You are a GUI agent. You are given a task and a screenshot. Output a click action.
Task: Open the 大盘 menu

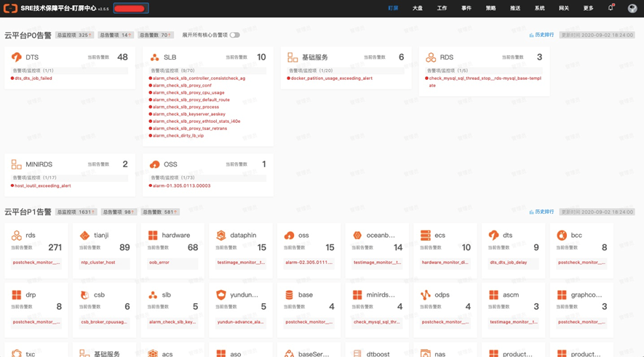[x=417, y=8]
